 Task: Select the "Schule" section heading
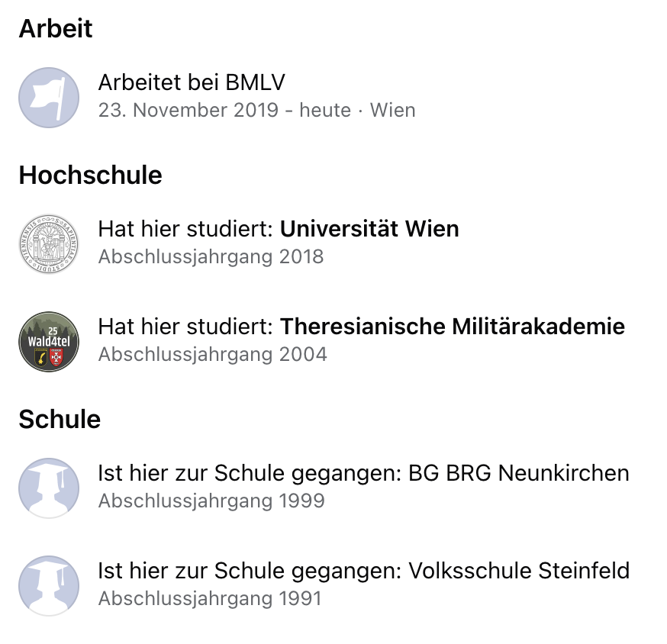(x=60, y=419)
